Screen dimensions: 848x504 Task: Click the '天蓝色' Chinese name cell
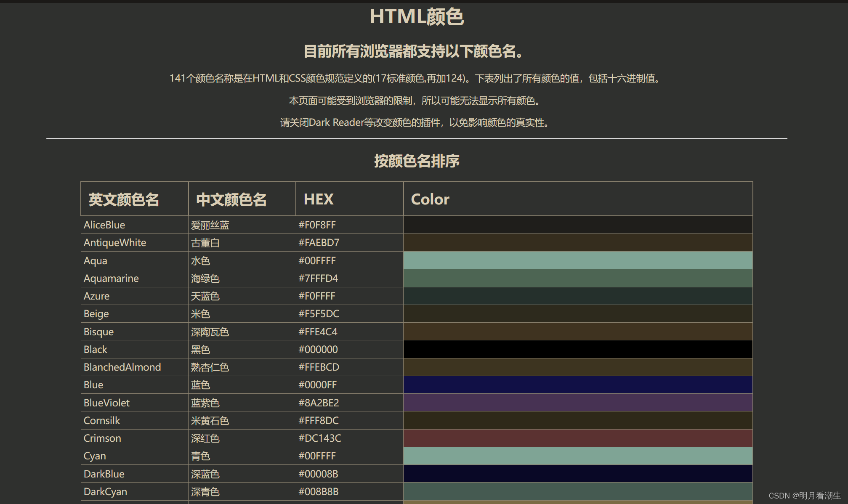pos(242,296)
